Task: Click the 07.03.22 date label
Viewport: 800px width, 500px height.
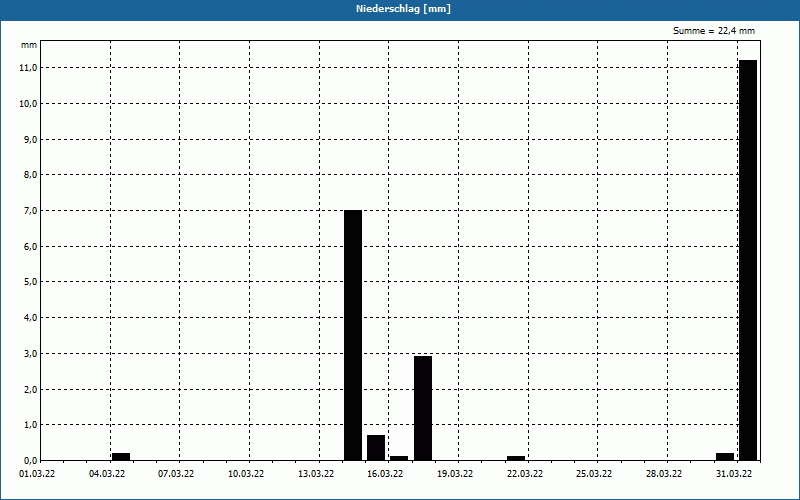Action: [176, 474]
